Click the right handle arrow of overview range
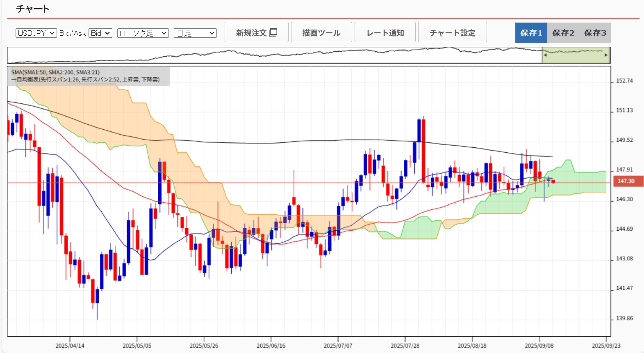The height and width of the screenshot is (353, 644). 606,55
